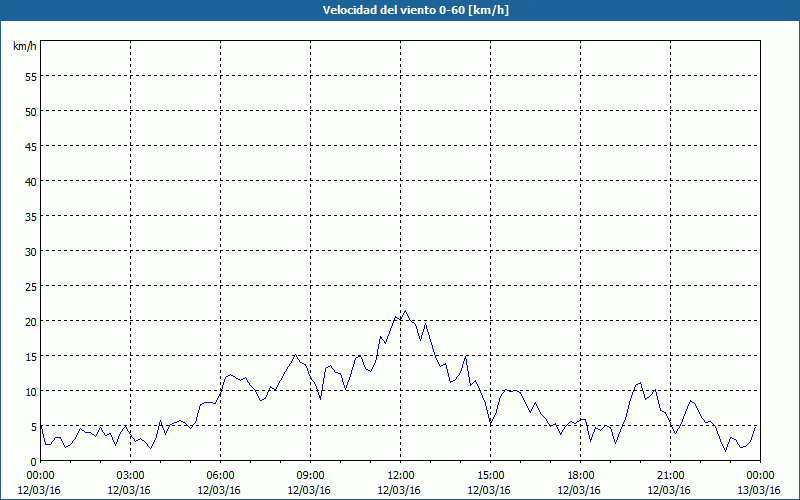Select the "12/03/16" date under 21:00
The width and height of the screenshot is (800, 500).
(x=669, y=490)
